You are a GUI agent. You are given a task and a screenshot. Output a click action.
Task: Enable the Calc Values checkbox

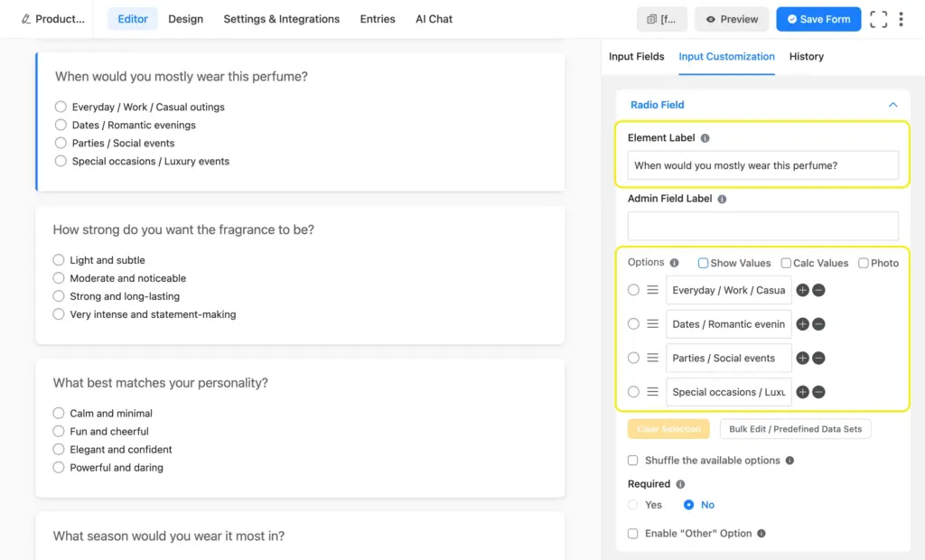[786, 263]
